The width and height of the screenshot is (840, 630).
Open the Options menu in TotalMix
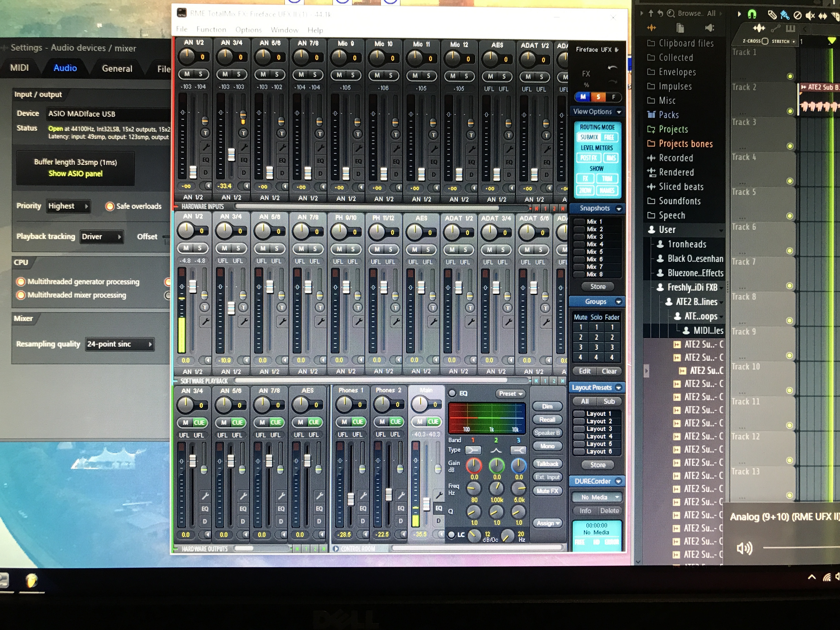click(x=248, y=30)
